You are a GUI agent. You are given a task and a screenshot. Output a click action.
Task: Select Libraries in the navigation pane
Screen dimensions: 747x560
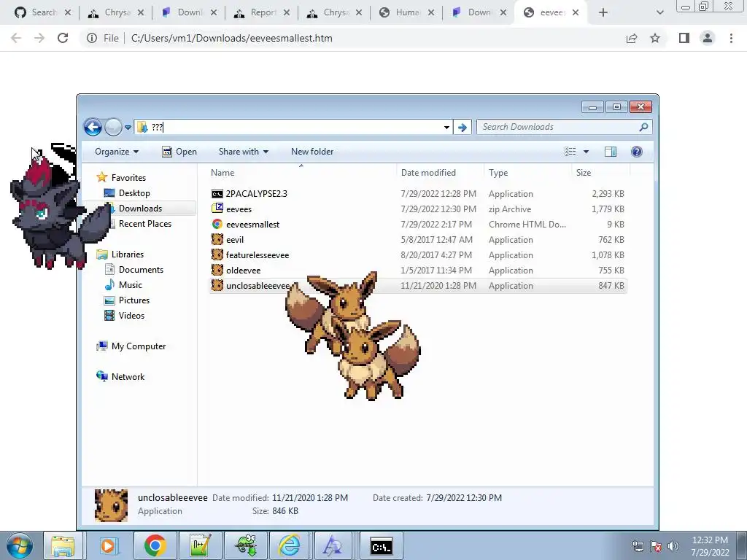click(127, 254)
